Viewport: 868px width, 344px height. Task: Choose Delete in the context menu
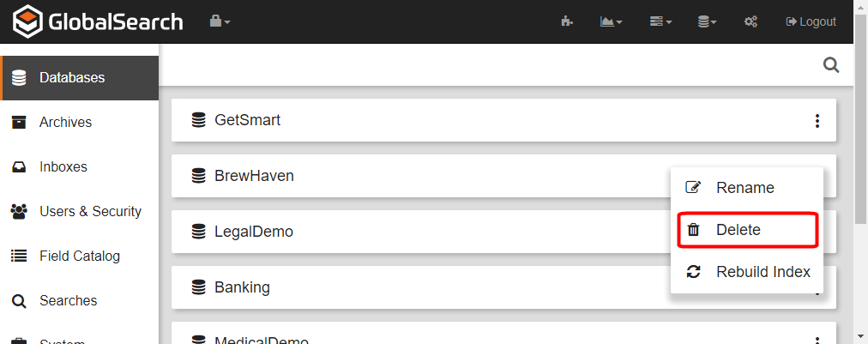(738, 230)
